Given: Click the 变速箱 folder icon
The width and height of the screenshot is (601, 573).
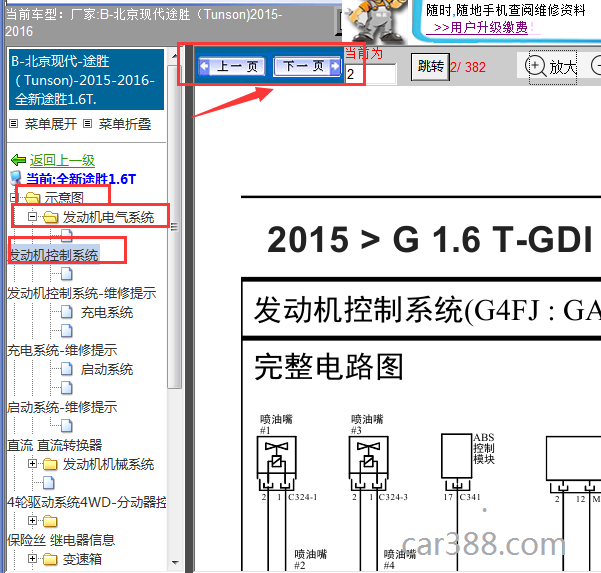Looking at the screenshot, I should (x=50, y=559).
